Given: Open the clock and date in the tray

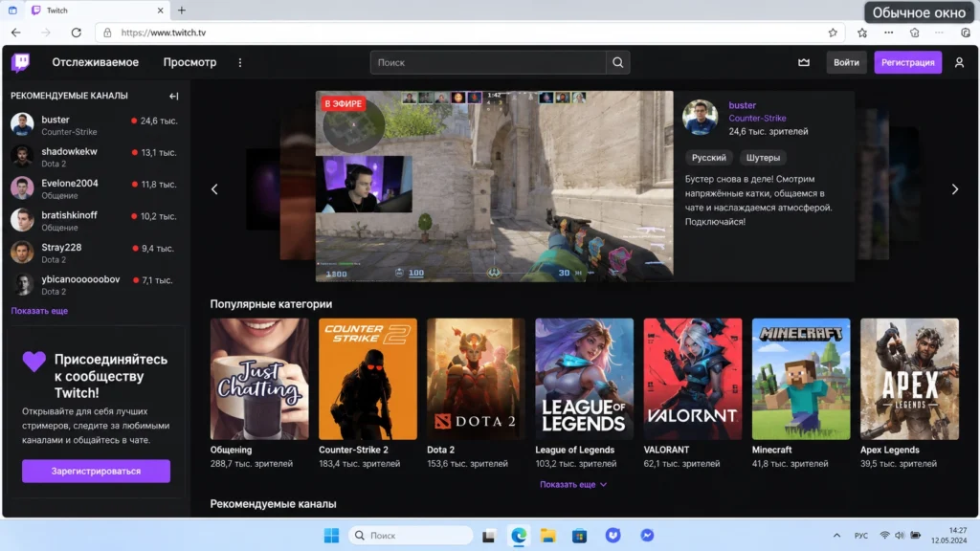Looking at the screenshot, I should click(949, 536).
